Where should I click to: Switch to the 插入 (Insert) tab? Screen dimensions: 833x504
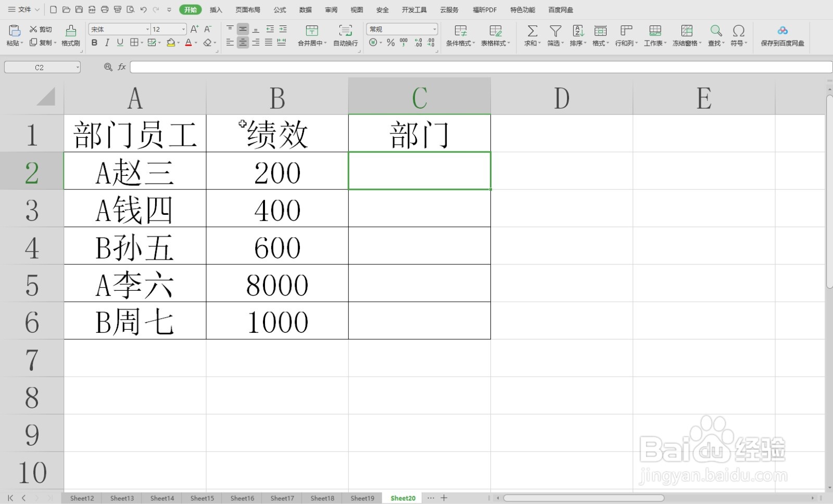click(x=216, y=10)
